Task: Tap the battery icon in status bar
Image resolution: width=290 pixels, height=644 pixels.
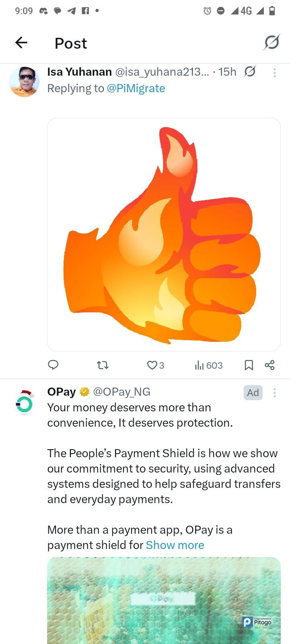Action: 272,11
